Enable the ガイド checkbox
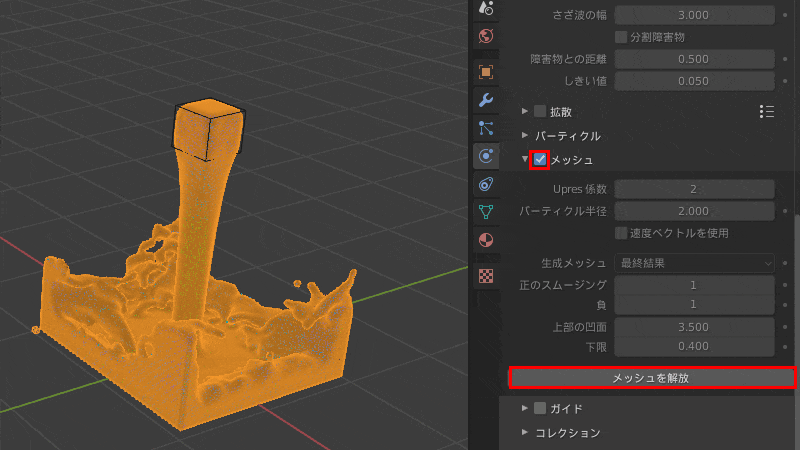The height and width of the screenshot is (450, 800). coord(540,408)
